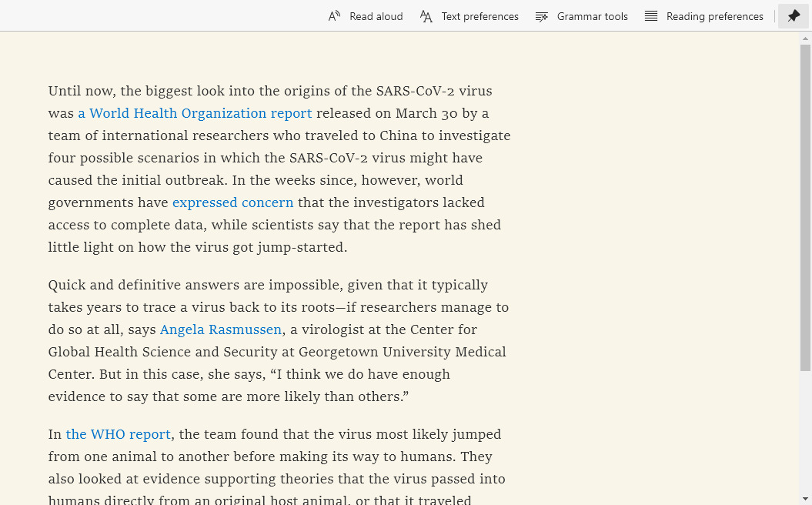This screenshot has height=505, width=812.
Task: Click the scrollbar up arrow
Action: pos(805,38)
